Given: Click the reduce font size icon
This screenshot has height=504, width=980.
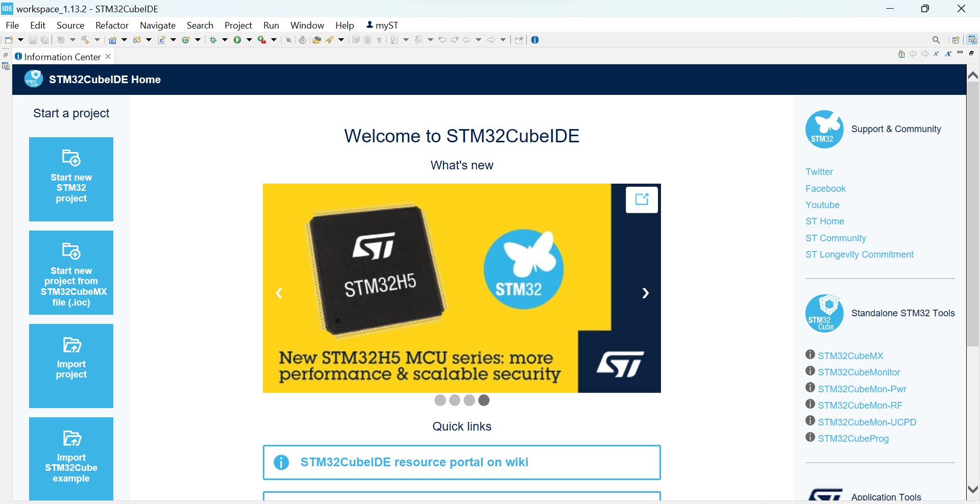Looking at the screenshot, I should [x=937, y=54].
